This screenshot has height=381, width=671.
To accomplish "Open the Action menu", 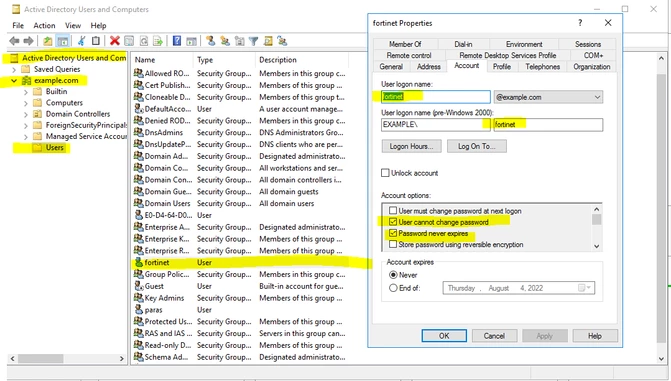I will coord(45,26).
